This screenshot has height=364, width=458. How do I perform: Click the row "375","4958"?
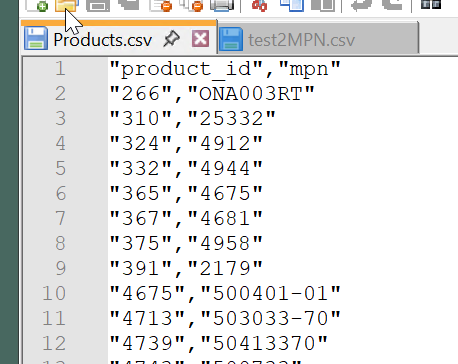click(186, 243)
